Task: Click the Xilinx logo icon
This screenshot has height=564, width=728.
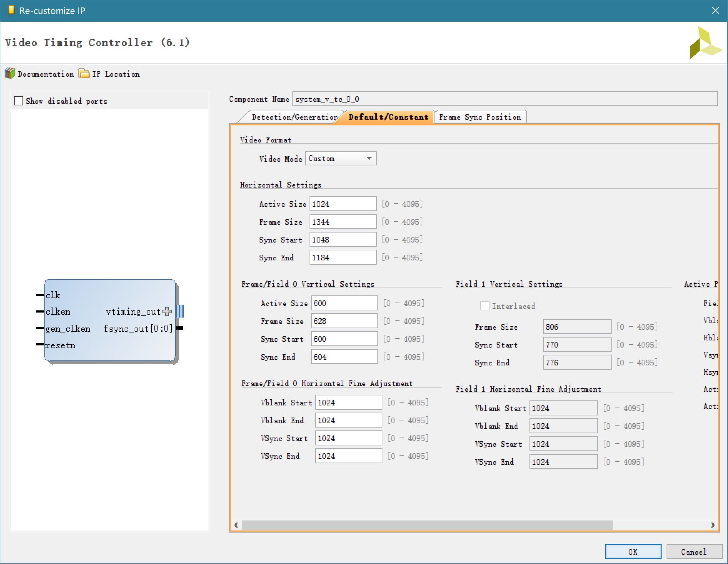Action: click(705, 43)
